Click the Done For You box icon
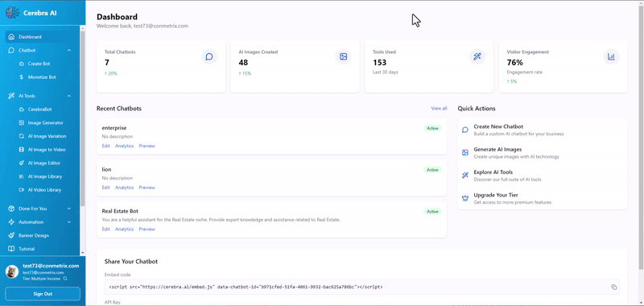Image resolution: width=644 pixels, height=306 pixels. click(x=11, y=209)
